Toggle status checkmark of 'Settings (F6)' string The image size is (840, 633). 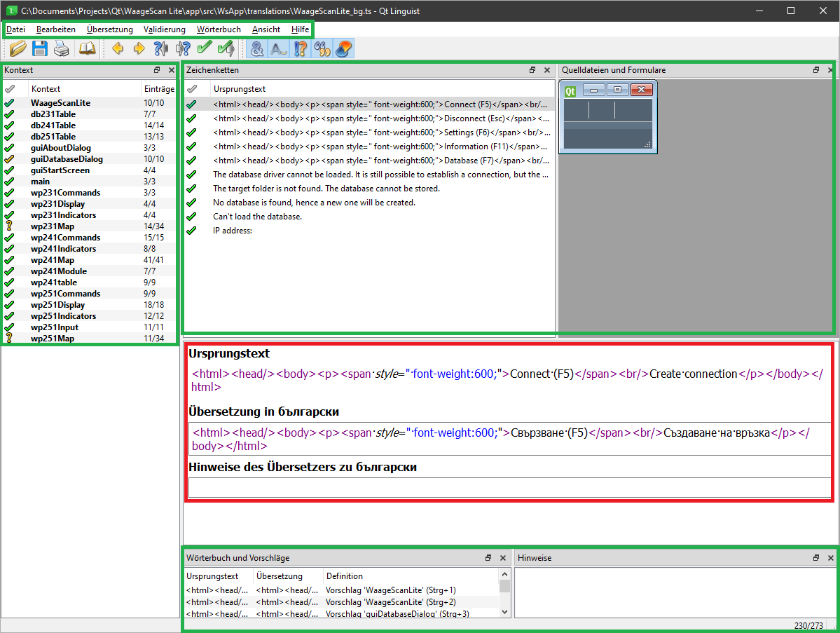[192, 132]
